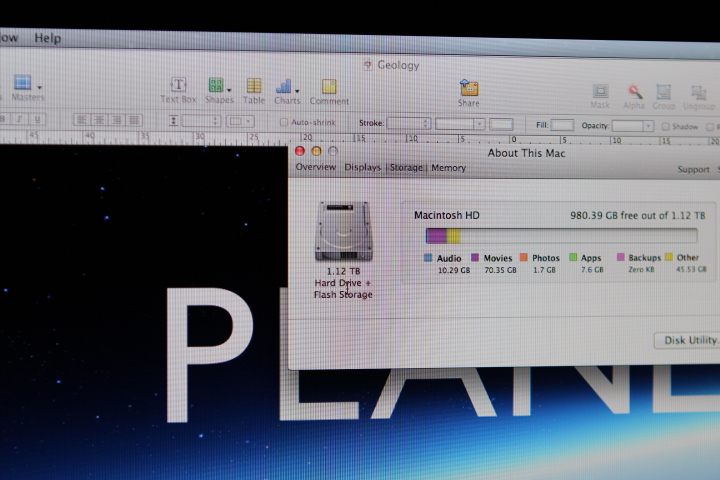720x480 pixels.
Task: Click the Fill color well
Action: pyautogui.click(x=562, y=125)
